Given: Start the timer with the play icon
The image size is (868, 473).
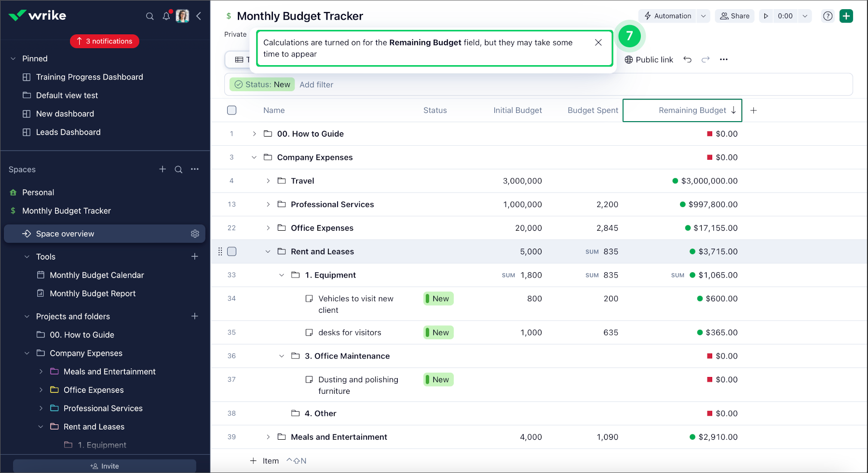Looking at the screenshot, I should [766, 16].
